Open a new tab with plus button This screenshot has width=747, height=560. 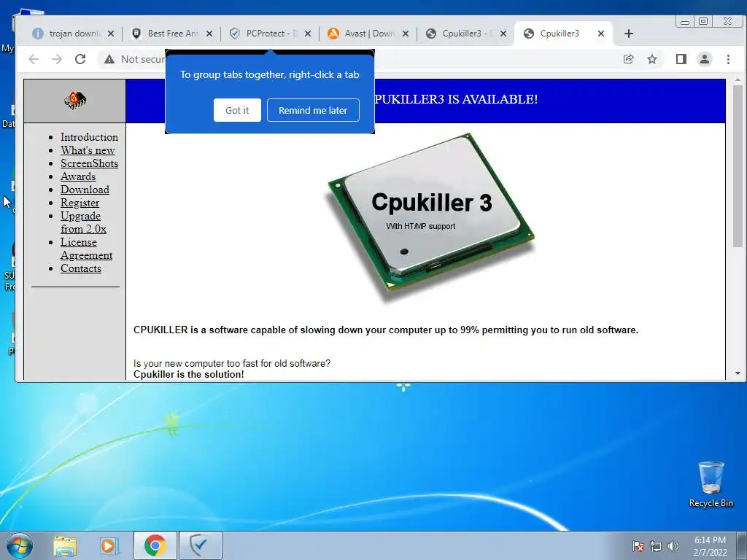point(629,34)
